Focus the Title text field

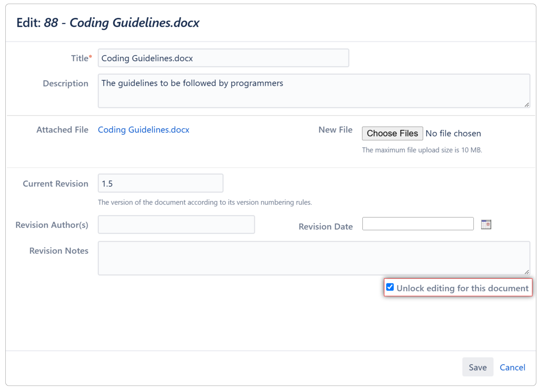pos(223,58)
